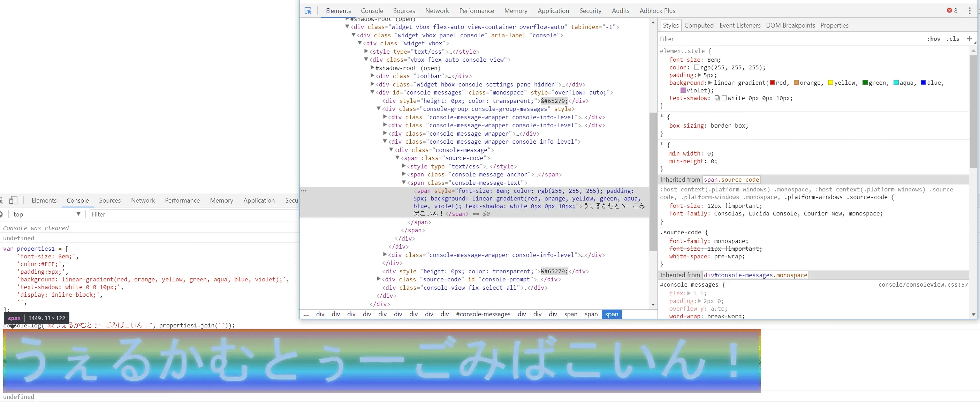
Task: Click the ellipsis beside selected span node
Action: pyautogui.click(x=303, y=191)
